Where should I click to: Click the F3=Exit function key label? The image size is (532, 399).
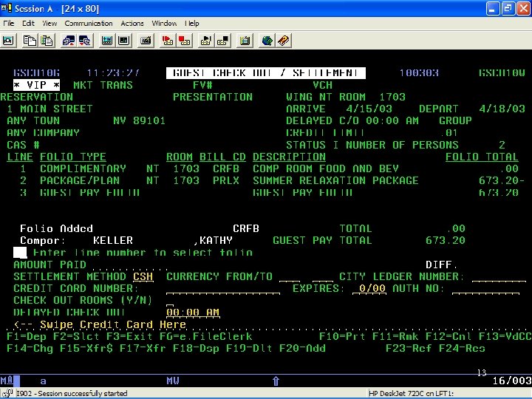pos(129,337)
